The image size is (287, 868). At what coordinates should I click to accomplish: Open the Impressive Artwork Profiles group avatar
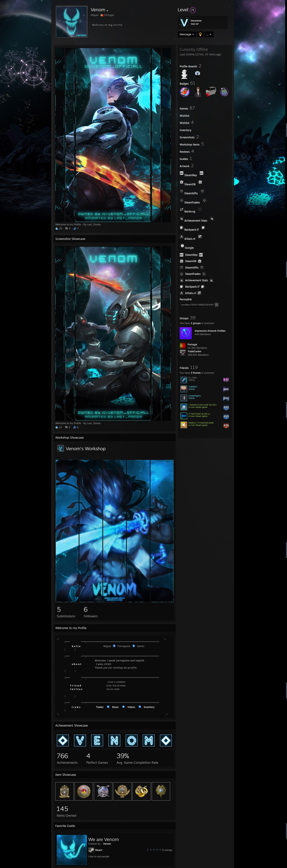point(186,333)
